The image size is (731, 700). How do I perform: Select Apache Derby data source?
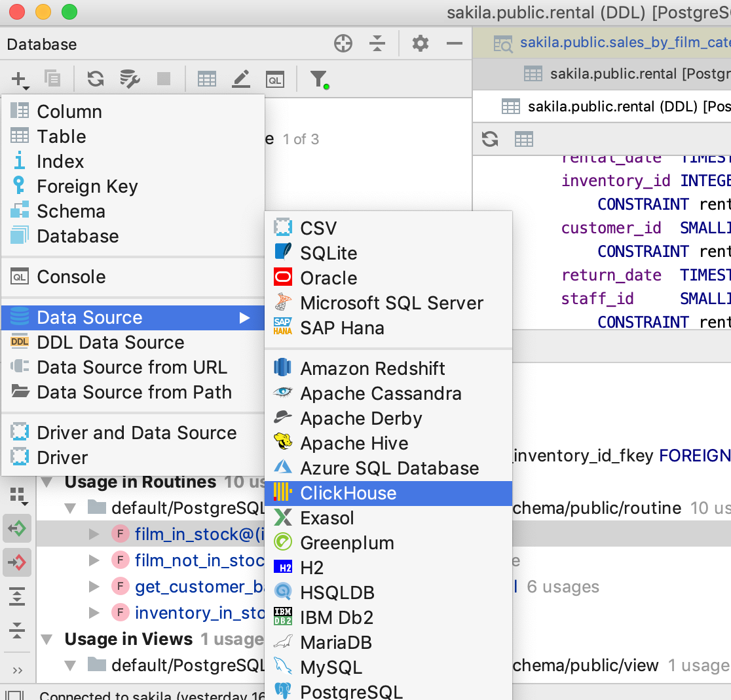(x=388, y=418)
